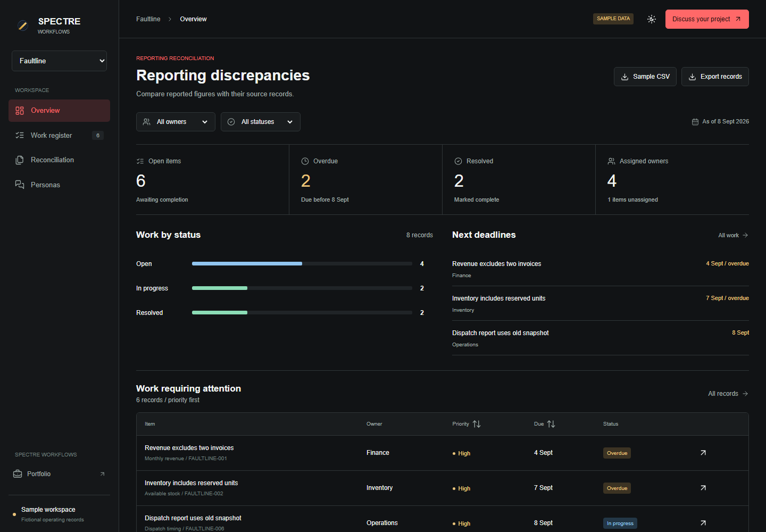766x532 pixels.
Task: Click the Item column header
Action: click(x=149, y=424)
